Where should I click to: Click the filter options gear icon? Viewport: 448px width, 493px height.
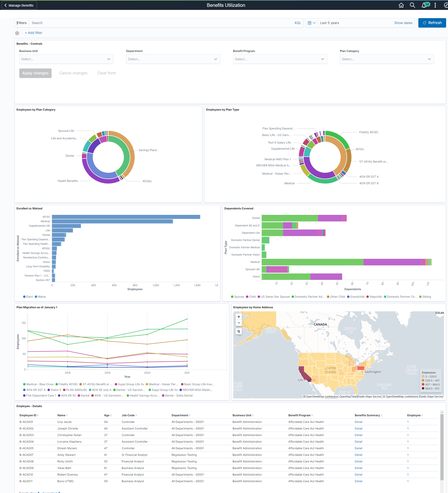17,33
